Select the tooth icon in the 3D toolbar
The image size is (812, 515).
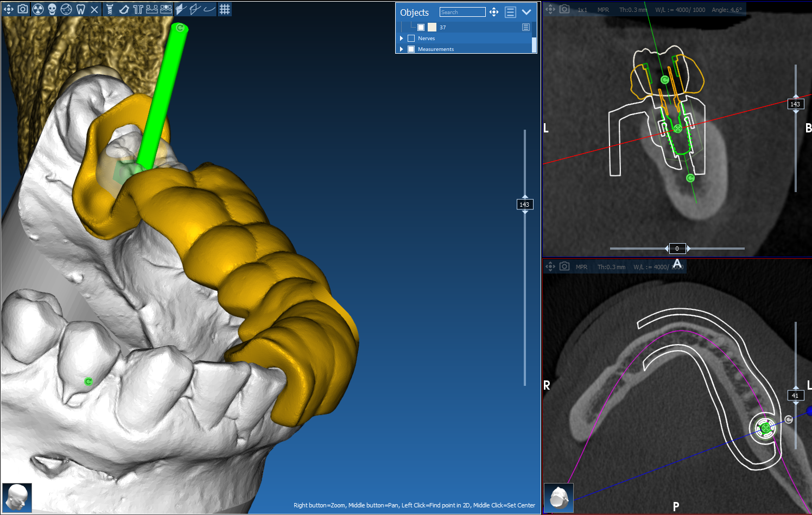[80, 9]
